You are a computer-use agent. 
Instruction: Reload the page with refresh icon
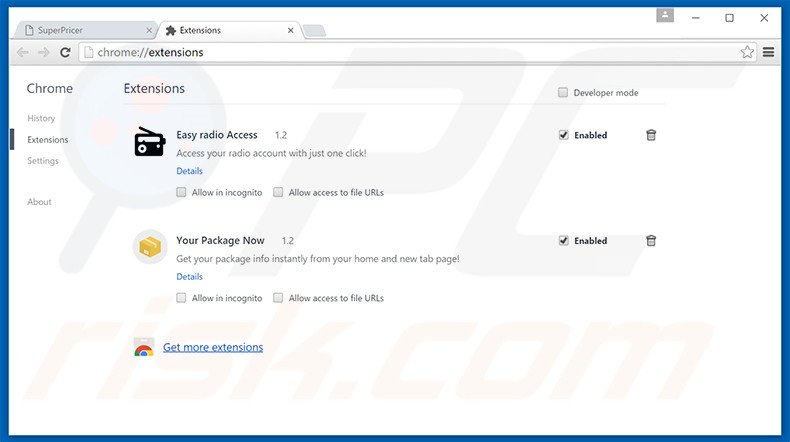click(65, 52)
